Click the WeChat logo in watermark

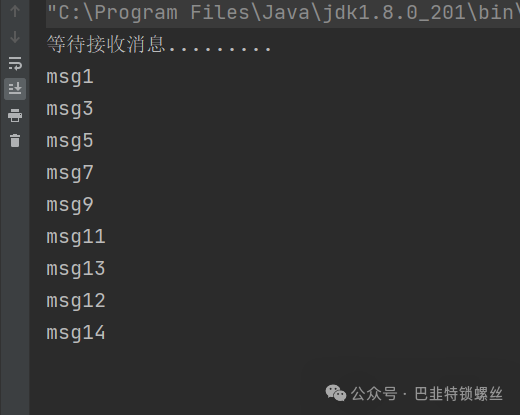(336, 393)
